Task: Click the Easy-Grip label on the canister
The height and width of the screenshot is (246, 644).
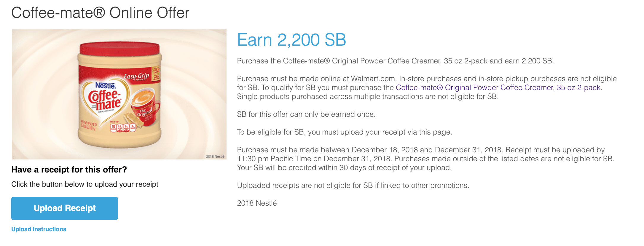Action: coord(136,76)
